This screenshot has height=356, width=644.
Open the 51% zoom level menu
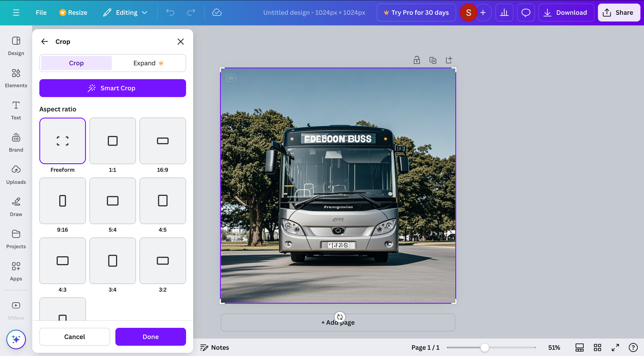coord(554,347)
